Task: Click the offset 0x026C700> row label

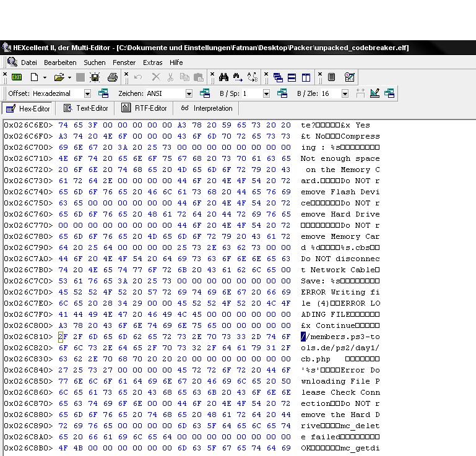Action: [x=28, y=147]
